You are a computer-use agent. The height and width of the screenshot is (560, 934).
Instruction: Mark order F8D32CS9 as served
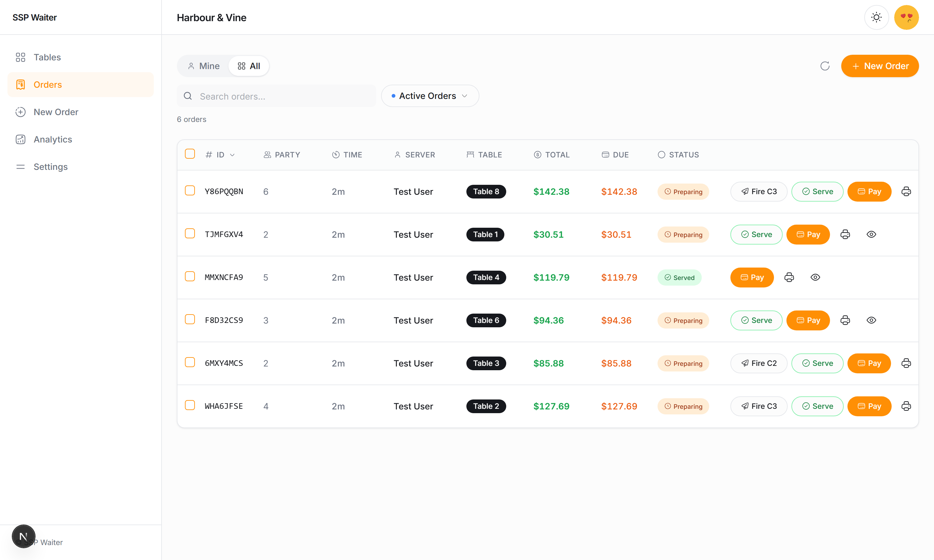tap(756, 320)
